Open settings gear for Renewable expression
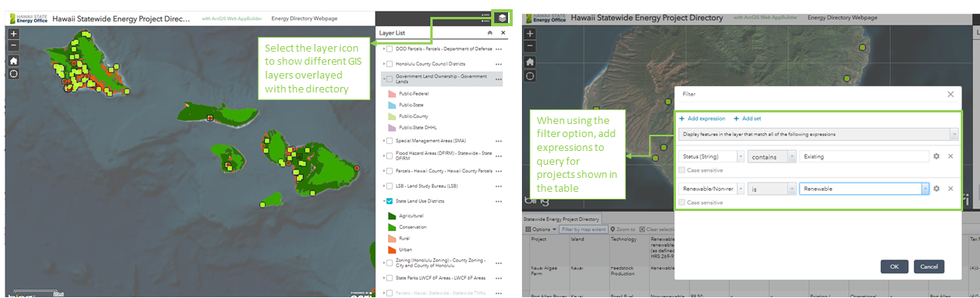The image size is (980, 298). (x=936, y=188)
